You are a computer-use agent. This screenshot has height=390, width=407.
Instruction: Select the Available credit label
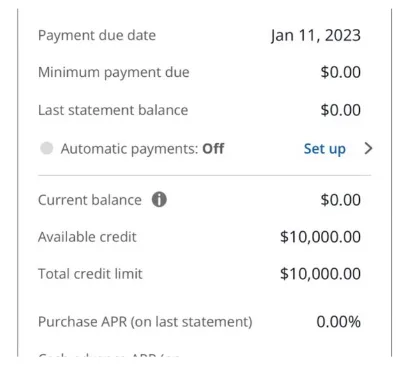pyautogui.click(x=87, y=237)
